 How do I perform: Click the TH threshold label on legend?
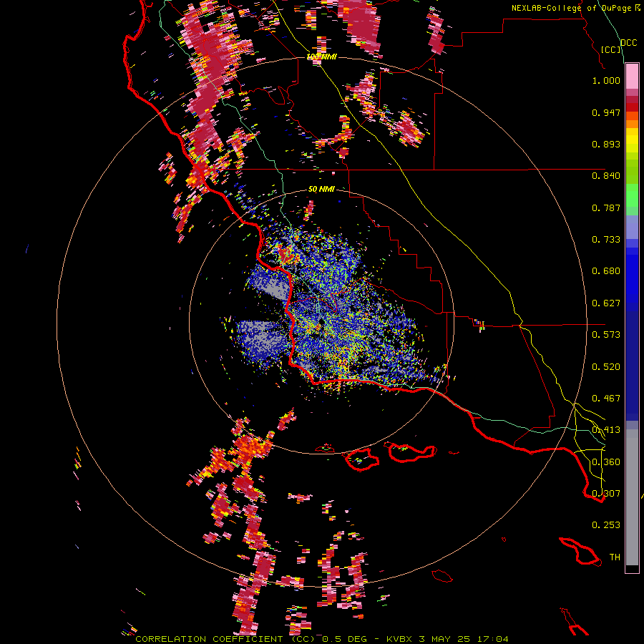coord(615,557)
